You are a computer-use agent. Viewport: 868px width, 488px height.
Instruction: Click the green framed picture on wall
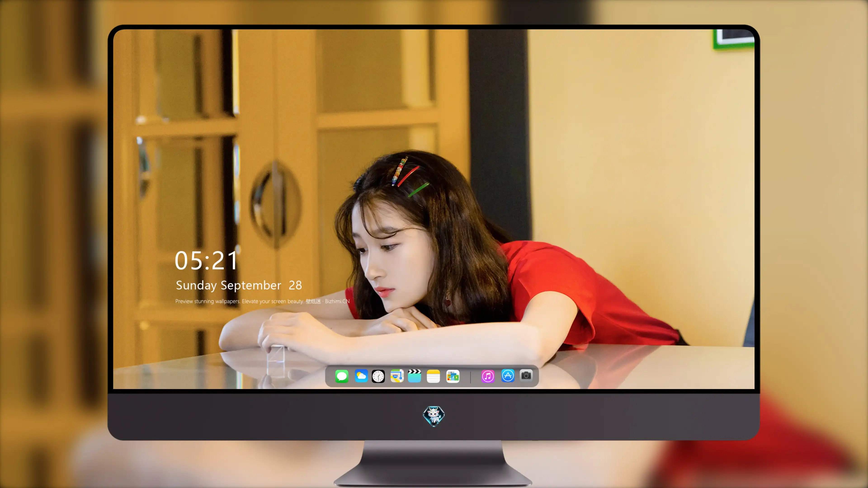coord(734,39)
